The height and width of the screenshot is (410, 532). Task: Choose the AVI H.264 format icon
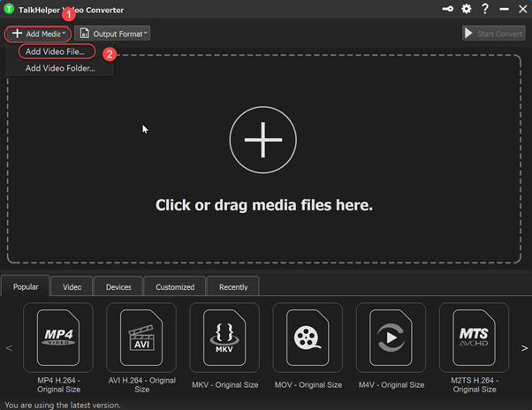141,338
